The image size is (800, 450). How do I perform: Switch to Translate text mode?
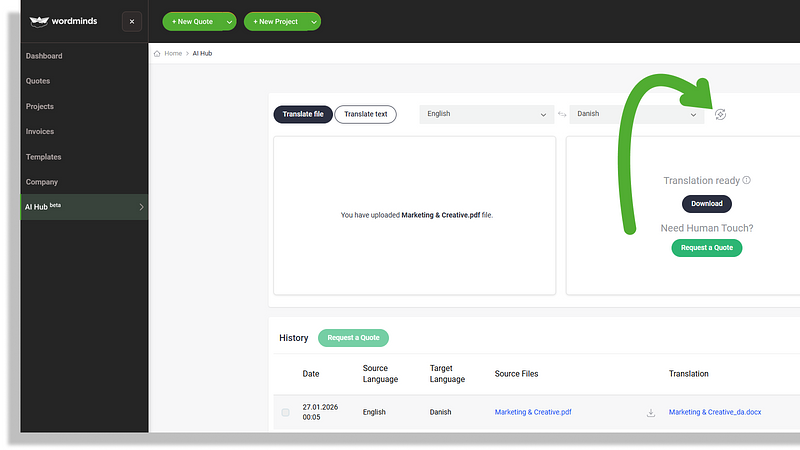click(x=365, y=114)
